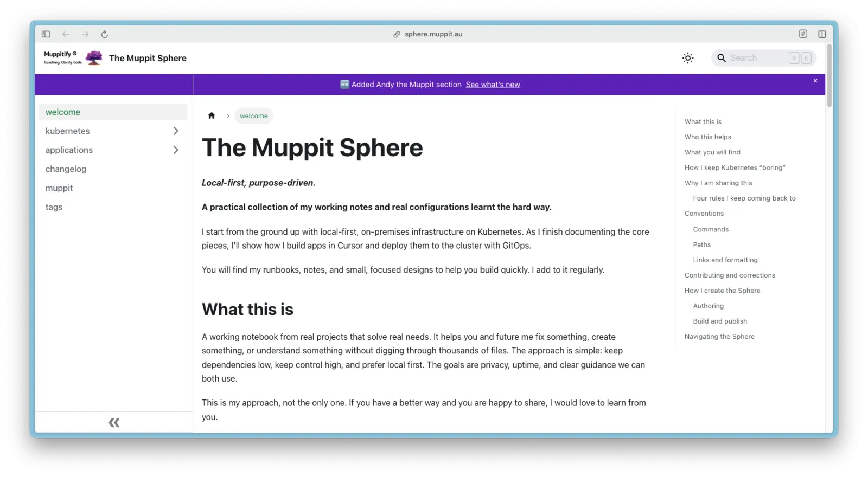The height and width of the screenshot is (477, 868).
Task: Open the "See what's new" link
Action: tap(493, 85)
